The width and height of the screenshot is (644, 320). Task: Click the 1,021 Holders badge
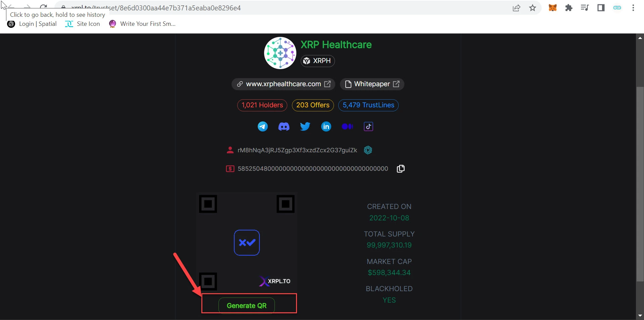click(x=262, y=105)
